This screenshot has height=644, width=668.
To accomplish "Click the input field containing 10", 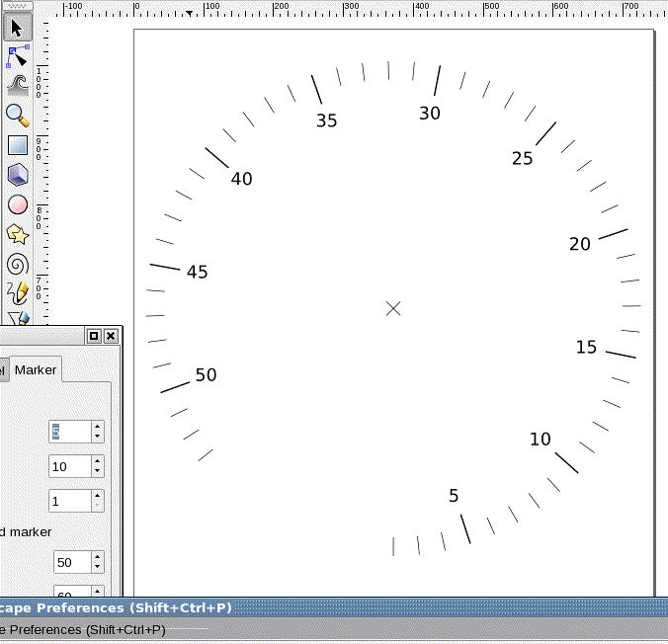I will click(70, 466).
